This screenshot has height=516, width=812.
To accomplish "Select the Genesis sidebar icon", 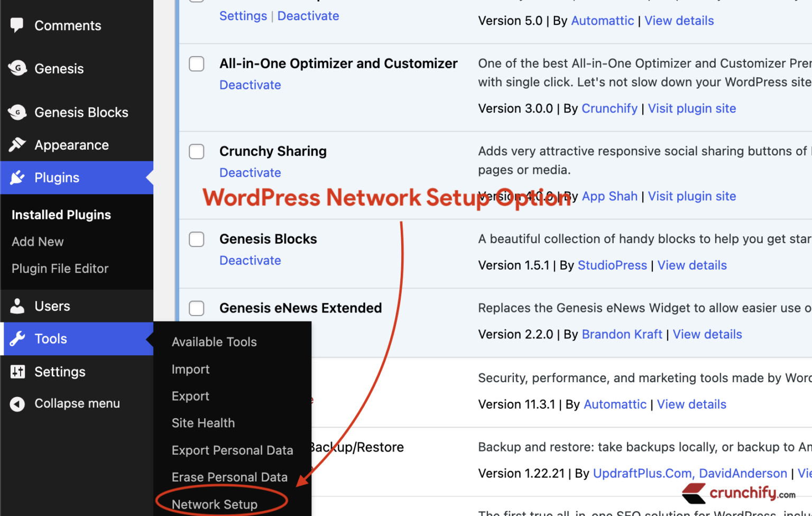I will pyautogui.click(x=17, y=68).
